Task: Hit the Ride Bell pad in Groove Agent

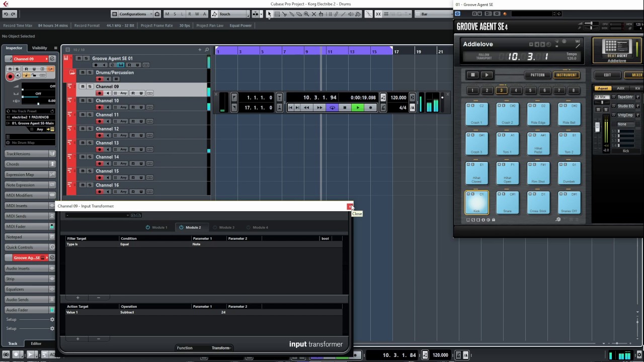Action: coord(569,114)
